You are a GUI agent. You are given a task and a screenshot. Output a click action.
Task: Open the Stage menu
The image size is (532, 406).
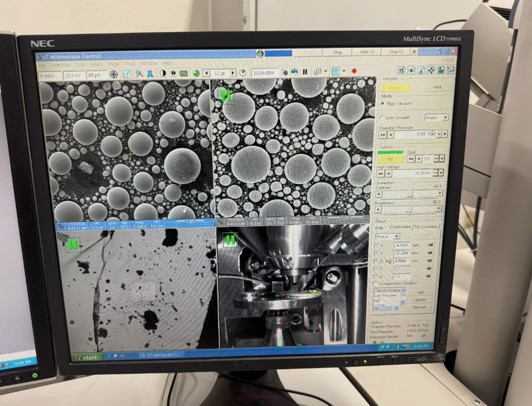click(x=113, y=64)
